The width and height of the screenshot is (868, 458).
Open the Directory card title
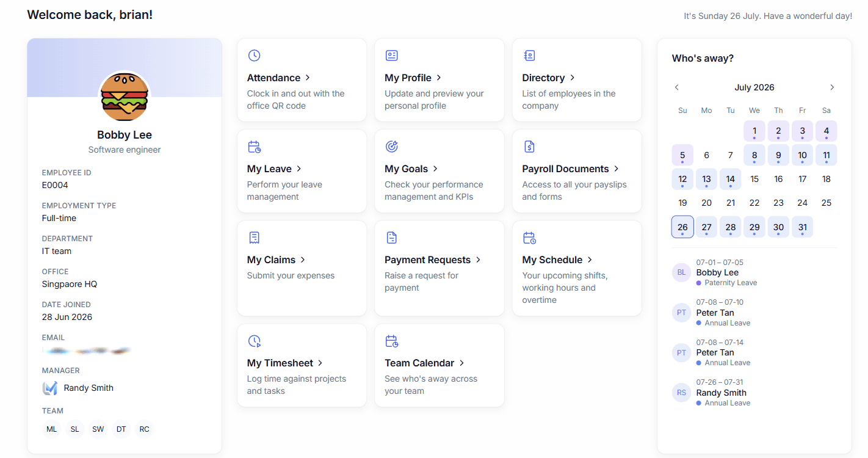[543, 78]
